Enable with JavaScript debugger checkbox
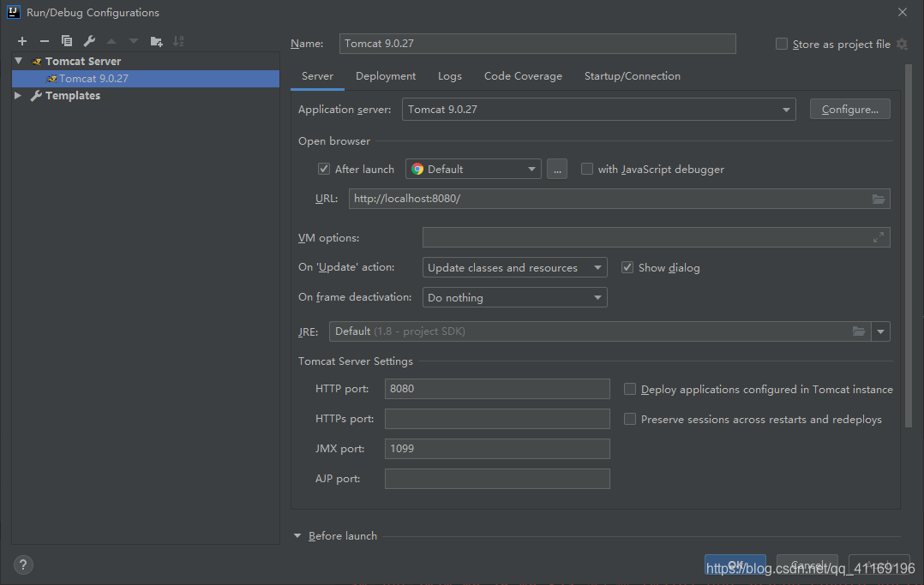The height and width of the screenshot is (585, 924). pyautogui.click(x=587, y=169)
